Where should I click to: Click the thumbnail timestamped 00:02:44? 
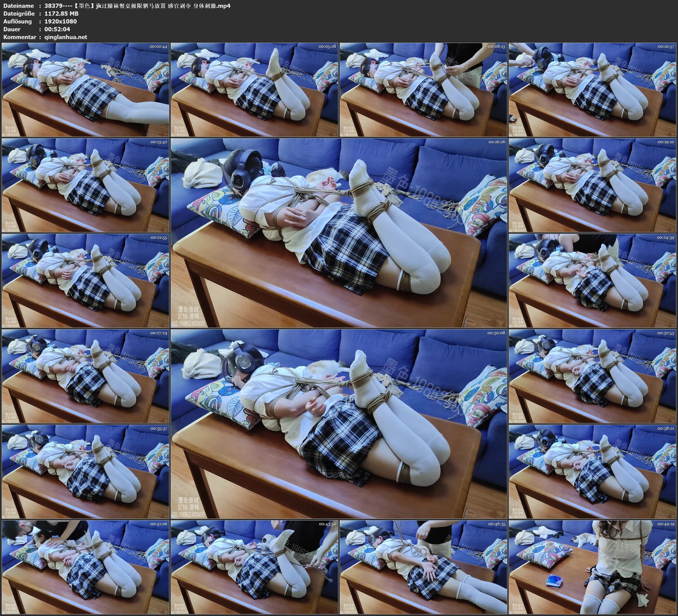pyautogui.click(x=85, y=90)
